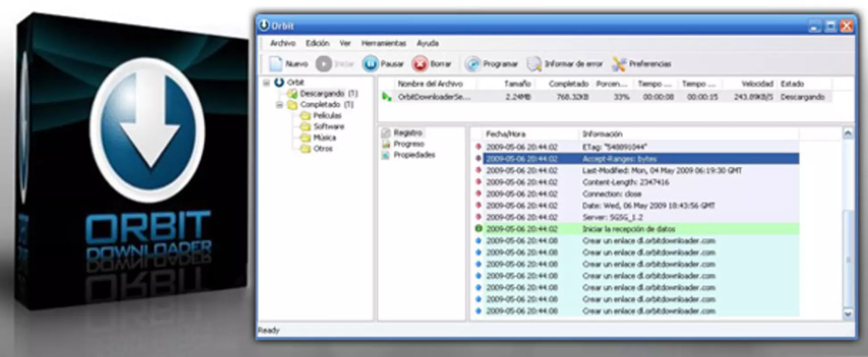Image resolution: width=868 pixels, height=357 pixels.
Task: Click the Software folder icon
Action: (306, 127)
